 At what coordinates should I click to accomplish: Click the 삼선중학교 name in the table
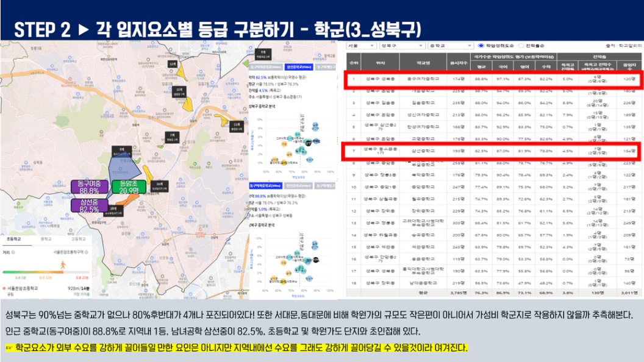click(423, 151)
